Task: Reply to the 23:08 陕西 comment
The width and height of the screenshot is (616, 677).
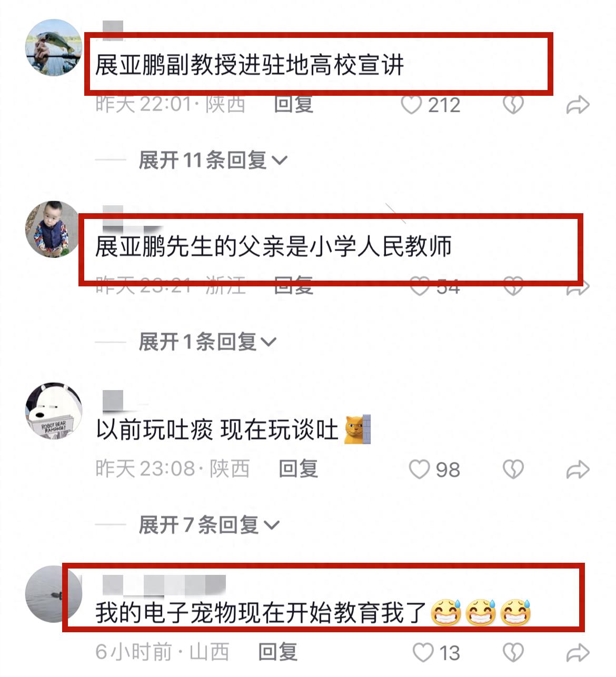Action: [298, 469]
